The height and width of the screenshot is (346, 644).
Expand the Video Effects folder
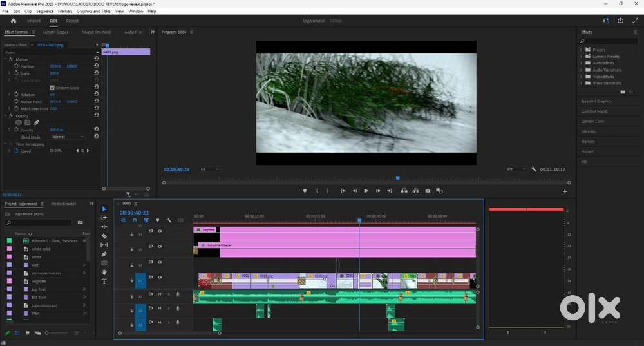[582, 77]
